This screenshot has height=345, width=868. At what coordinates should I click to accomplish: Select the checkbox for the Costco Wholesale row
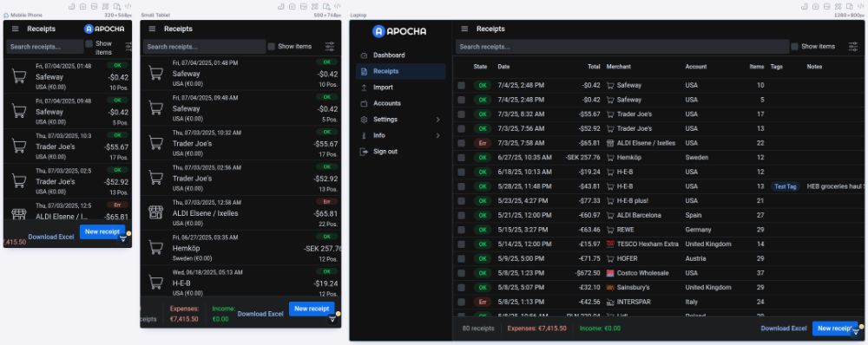pyautogui.click(x=461, y=273)
